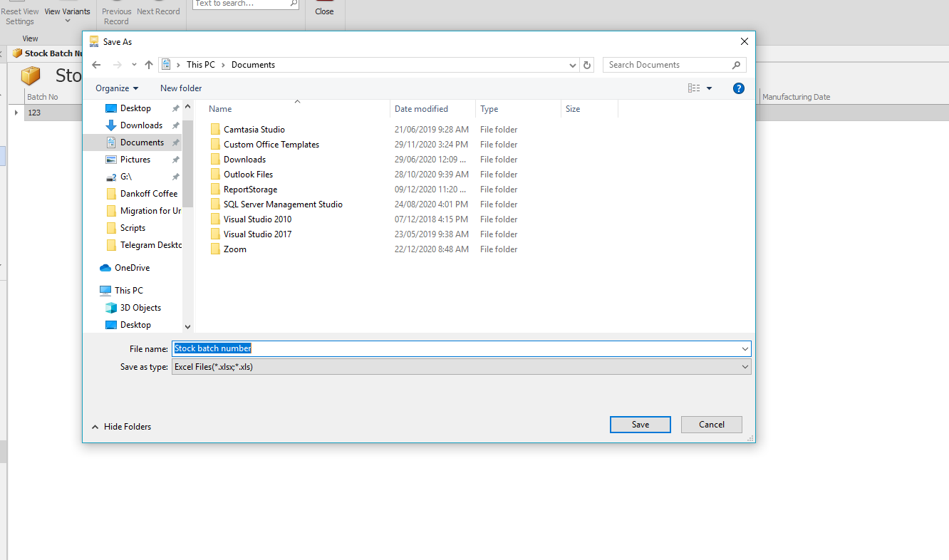Select the SQL Server Management Studio folder icon
This screenshot has width=949, height=560.
point(216,204)
